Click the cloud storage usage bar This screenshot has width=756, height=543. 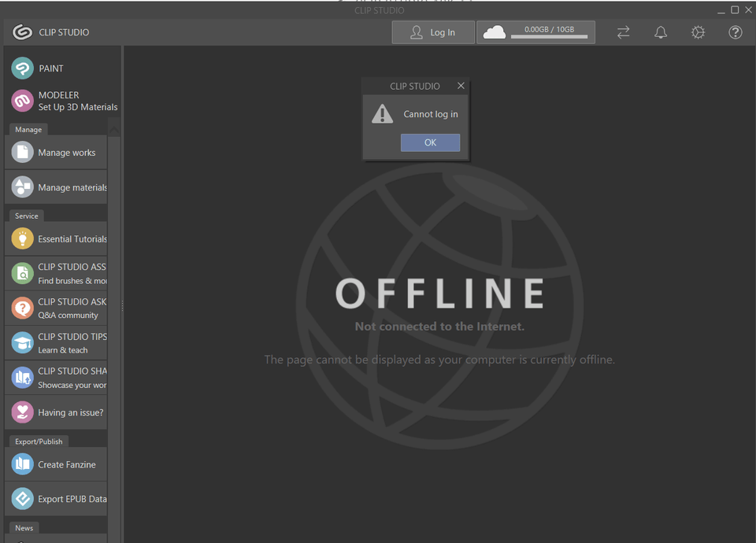coord(549,36)
